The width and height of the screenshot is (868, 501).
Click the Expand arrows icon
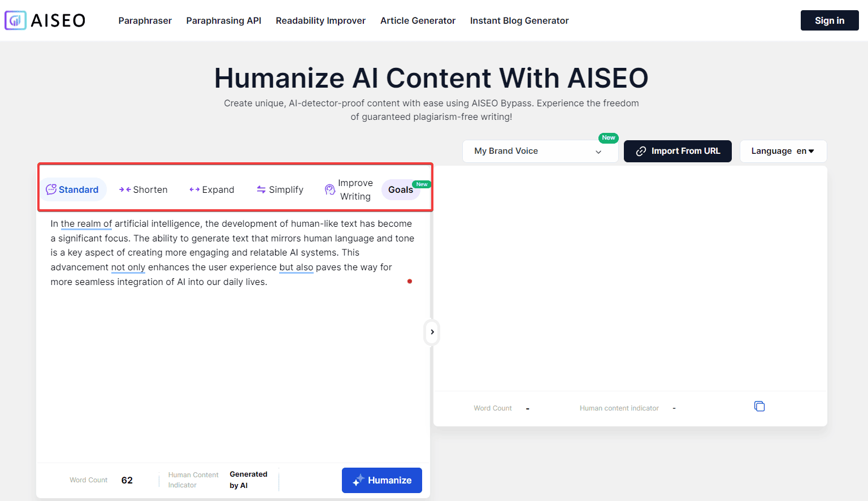click(x=194, y=189)
